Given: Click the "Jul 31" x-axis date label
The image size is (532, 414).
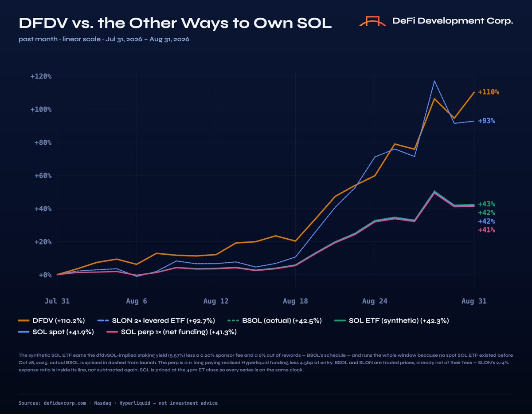Looking at the screenshot, I should [57, 301].
